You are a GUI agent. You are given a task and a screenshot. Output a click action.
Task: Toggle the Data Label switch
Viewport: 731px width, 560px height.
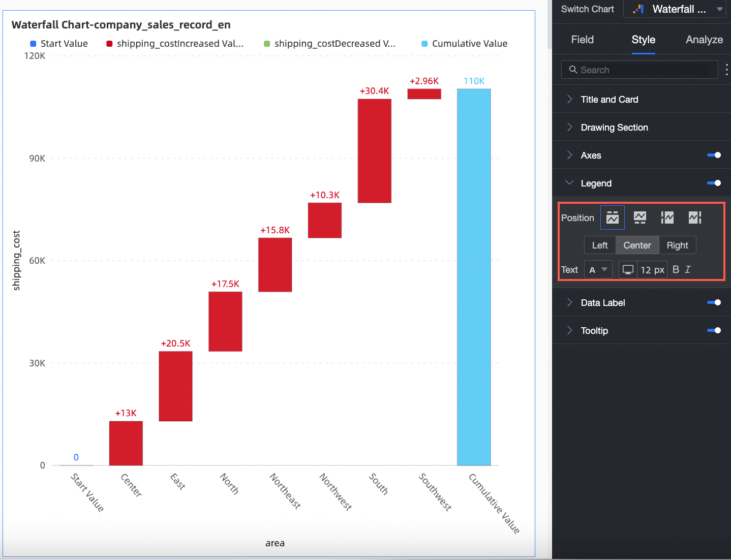[714, 302]
